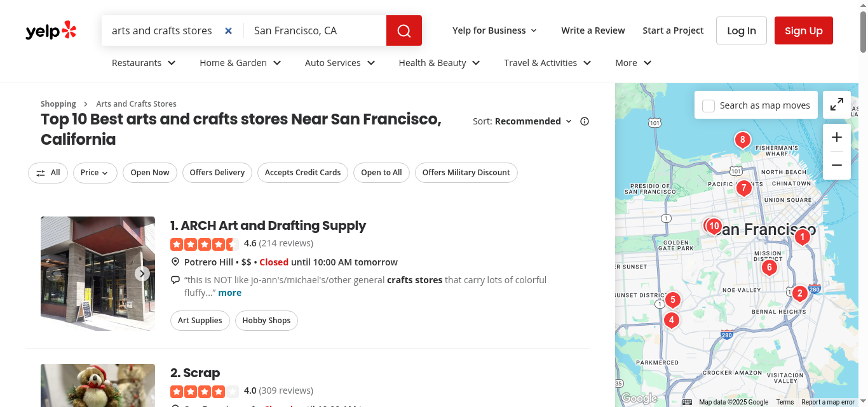Click the ARCH star rating
This screenshot has width=868, height=407.
pos(205,244)
